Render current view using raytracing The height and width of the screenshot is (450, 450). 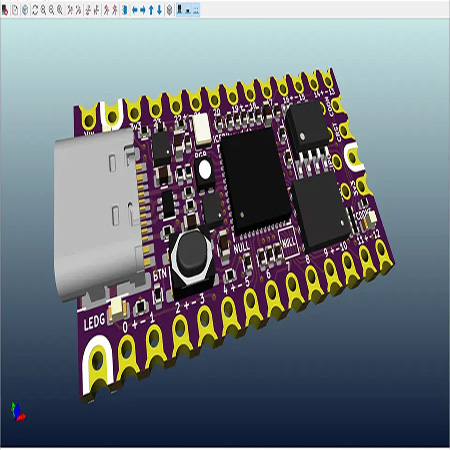[25, 10]
